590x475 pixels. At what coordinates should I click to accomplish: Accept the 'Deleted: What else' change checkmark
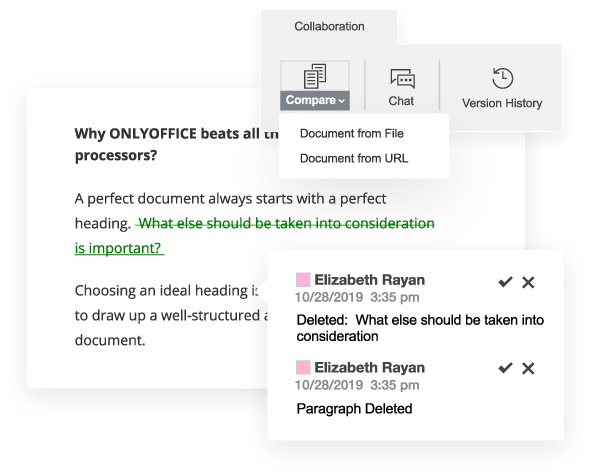(x=505, y=282)
